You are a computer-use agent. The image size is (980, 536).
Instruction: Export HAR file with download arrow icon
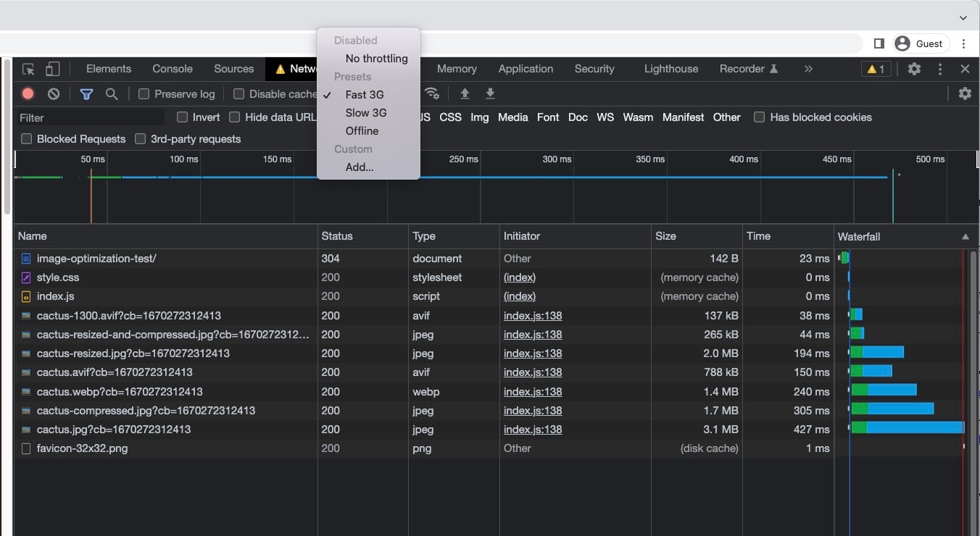coord(489,93)
